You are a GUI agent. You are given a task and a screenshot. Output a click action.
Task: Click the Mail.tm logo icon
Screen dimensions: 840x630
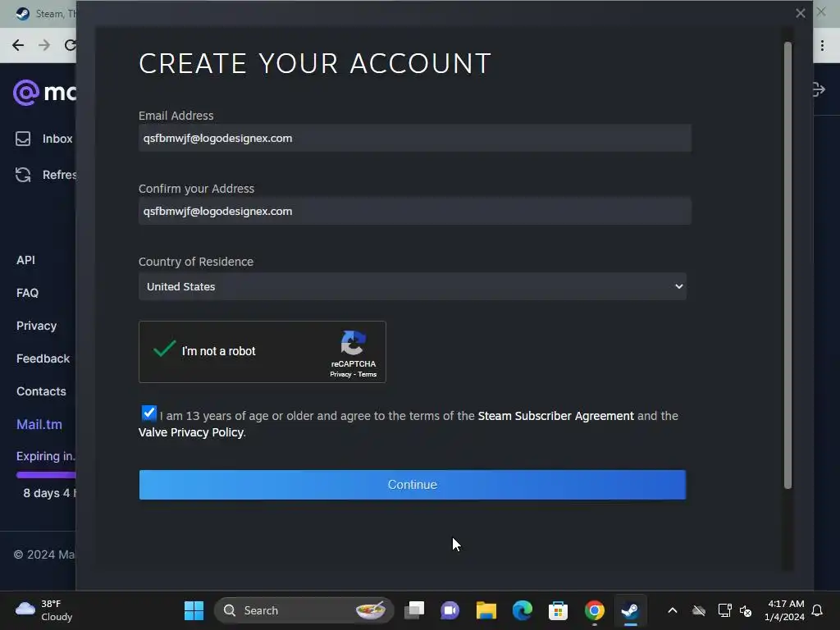click(x=25, y=93)
